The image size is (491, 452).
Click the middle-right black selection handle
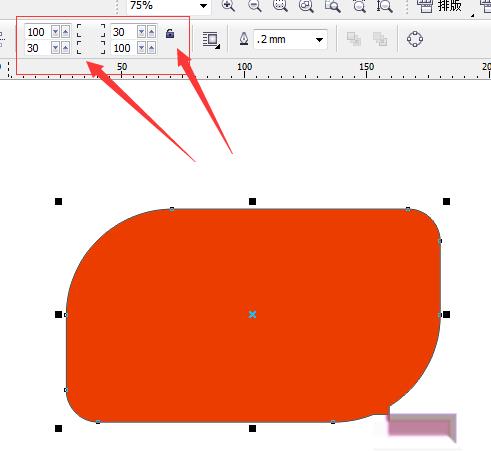[446, 314]
